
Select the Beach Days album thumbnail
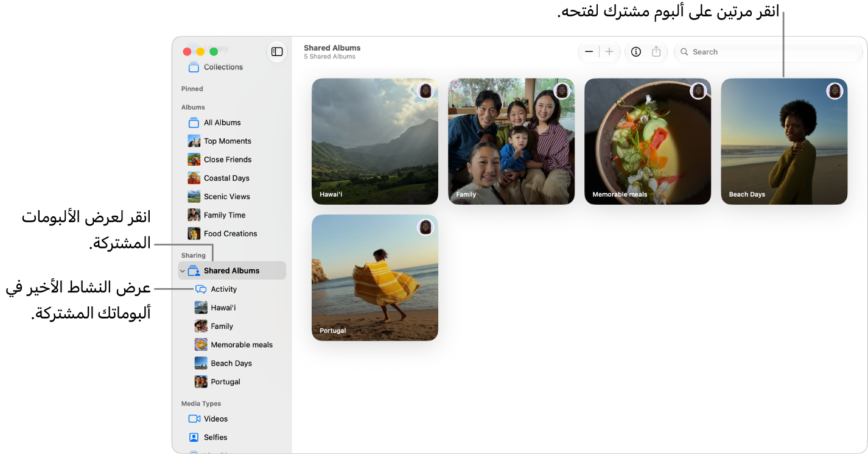[784, 141]
